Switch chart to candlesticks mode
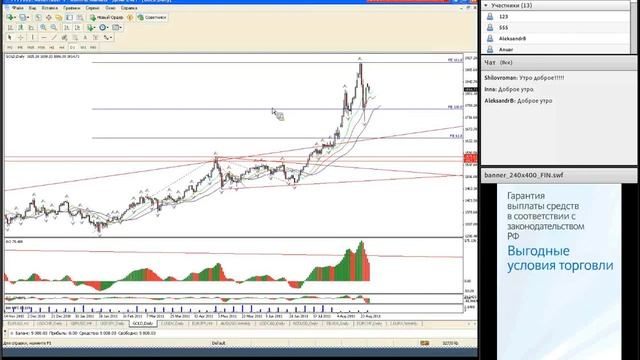Screen dimensions: 640x360 click(x=20, y=27)
